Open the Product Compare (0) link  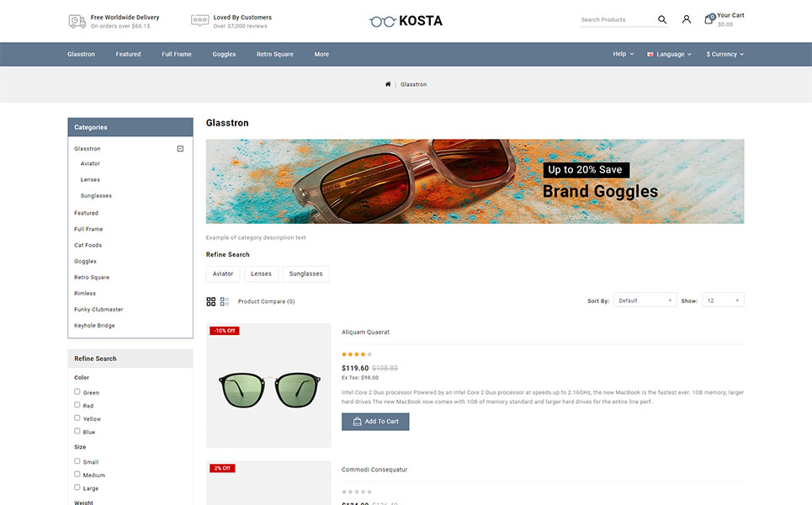pyautogui.click(x=266, y=301)
